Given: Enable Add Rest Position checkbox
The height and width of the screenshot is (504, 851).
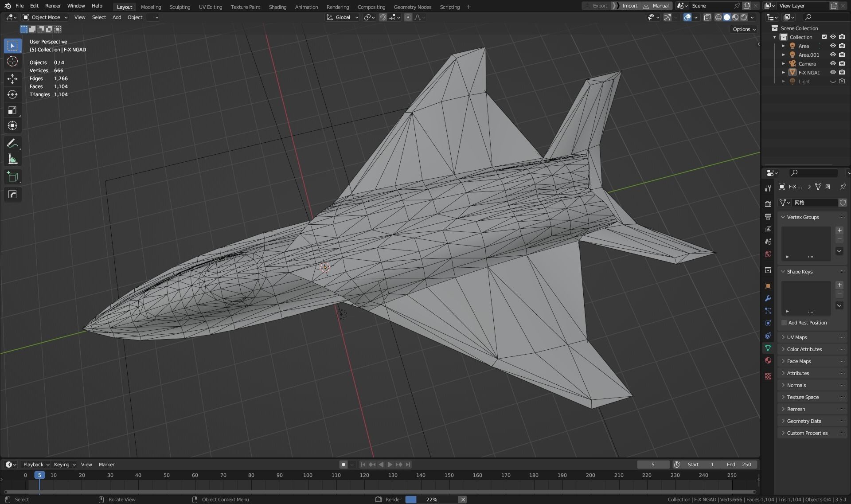Looking at the screenshot, I should pyautogui.click(x=784, y=323).
